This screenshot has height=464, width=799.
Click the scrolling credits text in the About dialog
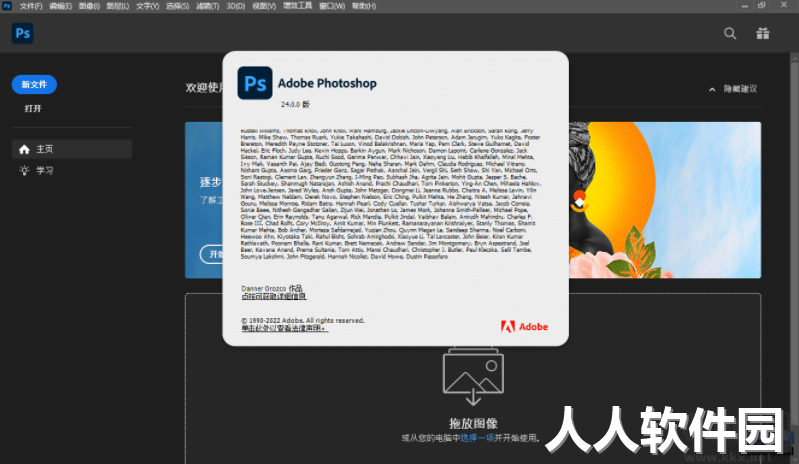390,194
